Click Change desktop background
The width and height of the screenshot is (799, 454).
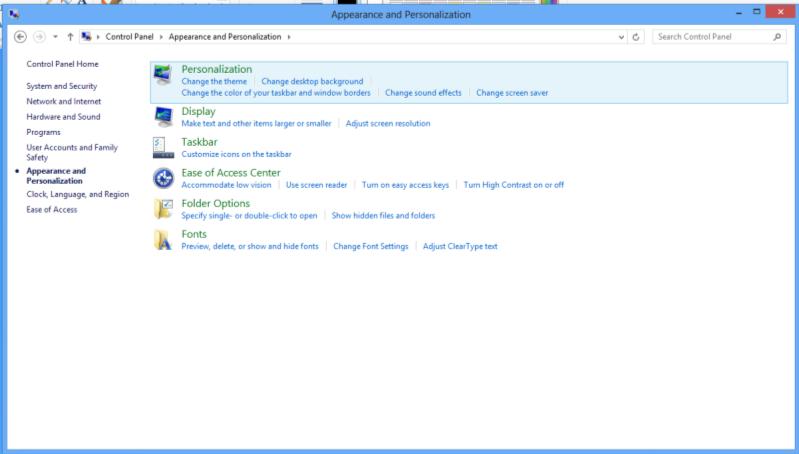click(312, 81)
